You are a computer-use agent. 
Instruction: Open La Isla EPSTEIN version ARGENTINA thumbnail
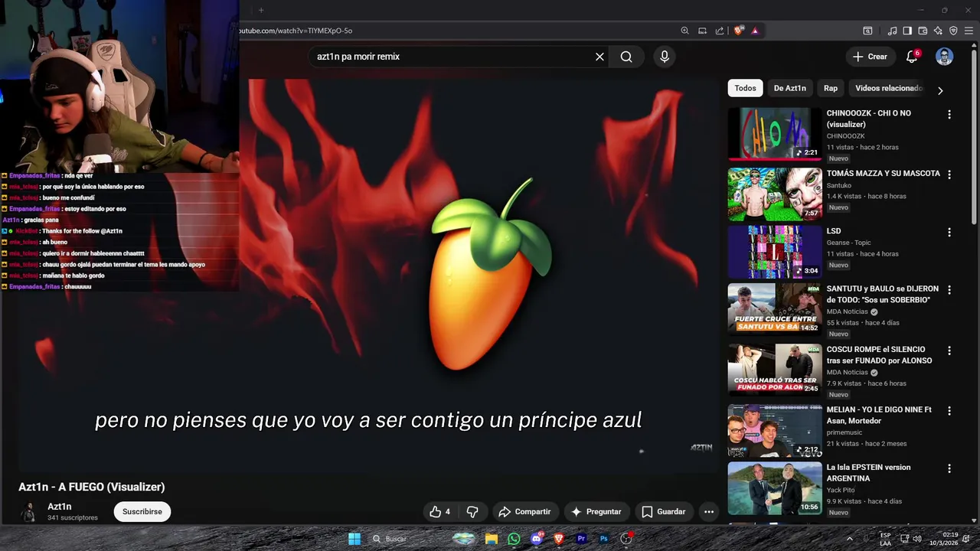click(775, 488)
